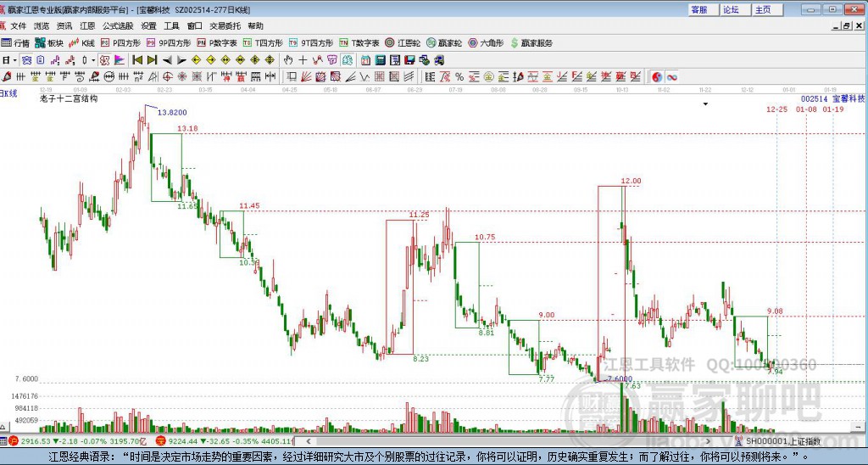Click the hand pan tool icon
868x465 pixels.
click(288, 60)
